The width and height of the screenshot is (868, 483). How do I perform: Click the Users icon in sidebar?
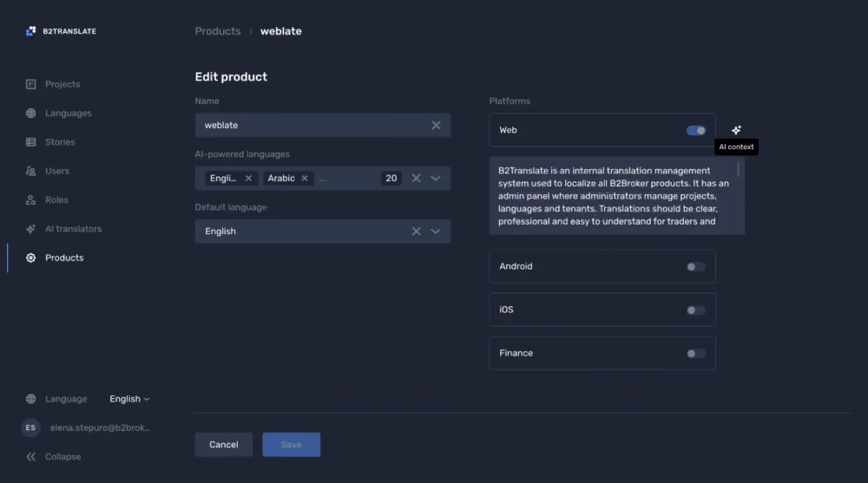[31, 171]
